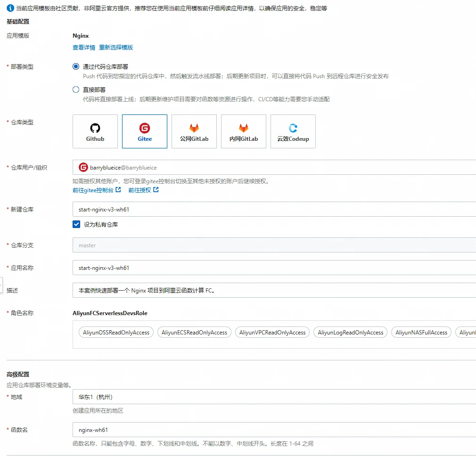Click AliyunVPCReadOnlyAccess policy tag
476x456 pixels.
(x=272, y=333)
